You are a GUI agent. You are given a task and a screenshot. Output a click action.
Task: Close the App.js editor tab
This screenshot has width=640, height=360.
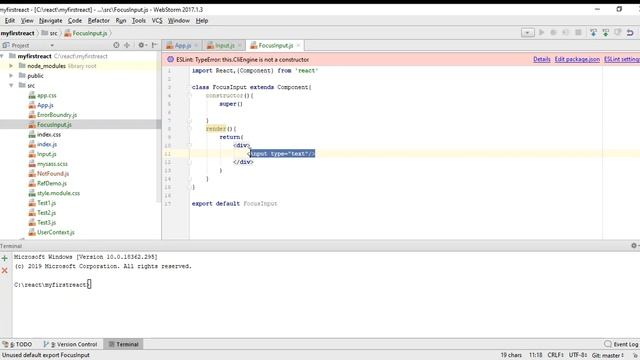click(x=197, y=45)
